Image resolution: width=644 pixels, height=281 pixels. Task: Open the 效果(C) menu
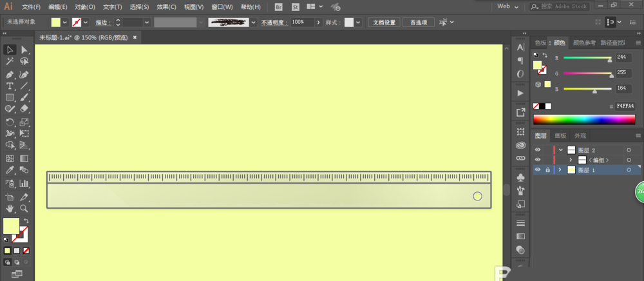166,7
